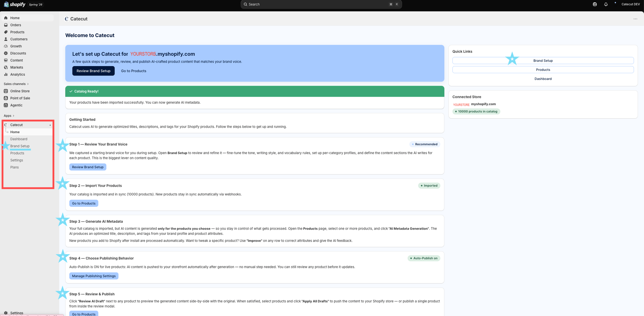Click the pin dot beside Catecut app
Image resolution: width=644 pixels, height=316 pixels.
(50, 125)
